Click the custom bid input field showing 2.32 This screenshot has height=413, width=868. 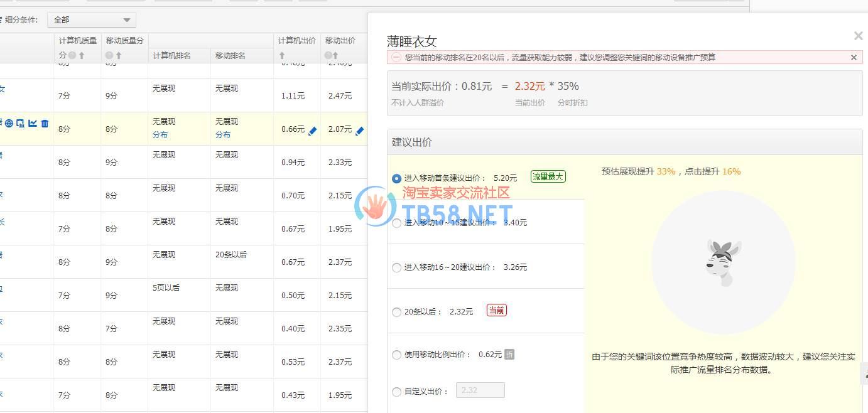pyautogui.click(x=480, y=390)
